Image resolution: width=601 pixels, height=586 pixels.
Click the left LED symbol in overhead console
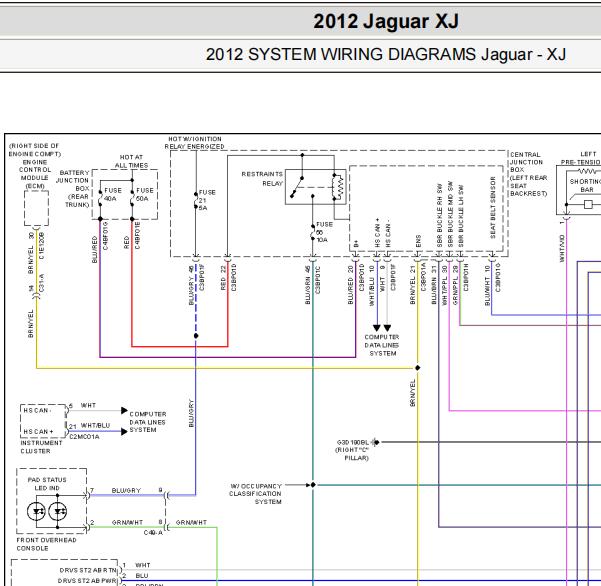coord(36,511)
